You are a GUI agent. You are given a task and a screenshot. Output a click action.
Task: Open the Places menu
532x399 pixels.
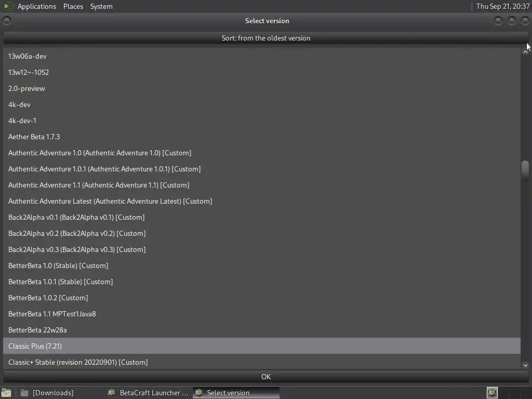(73, 6)
